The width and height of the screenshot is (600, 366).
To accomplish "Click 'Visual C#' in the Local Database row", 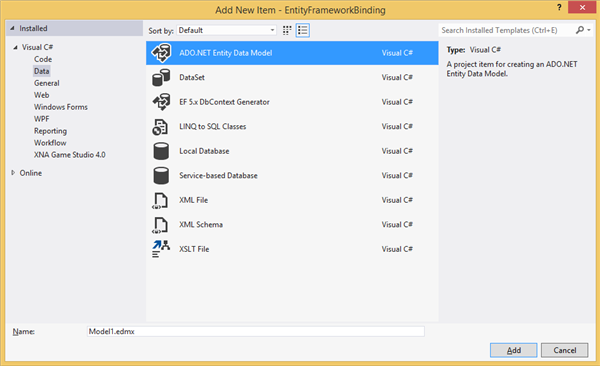I will 397,151.
